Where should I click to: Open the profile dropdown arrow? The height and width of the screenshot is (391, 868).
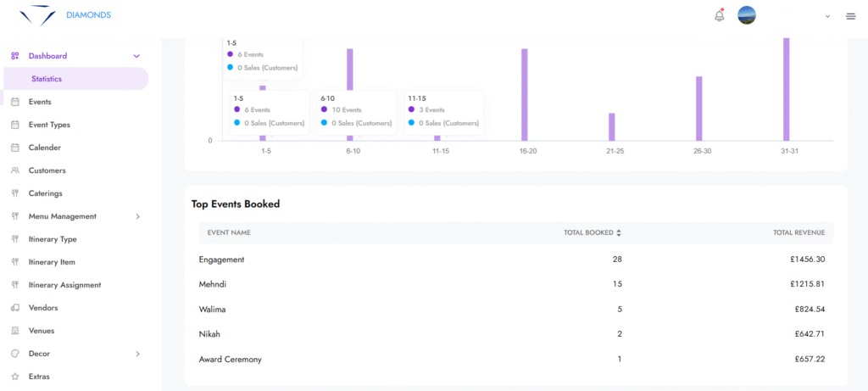[x=827, y=16]
